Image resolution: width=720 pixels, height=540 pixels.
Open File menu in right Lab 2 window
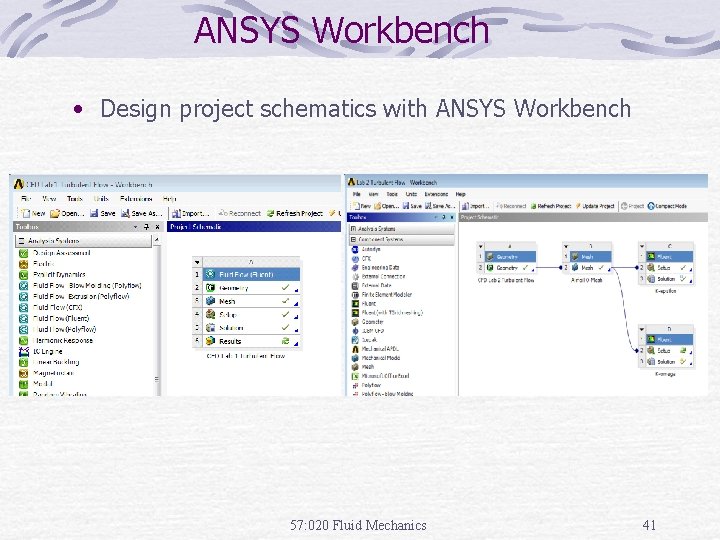(356, 194)
